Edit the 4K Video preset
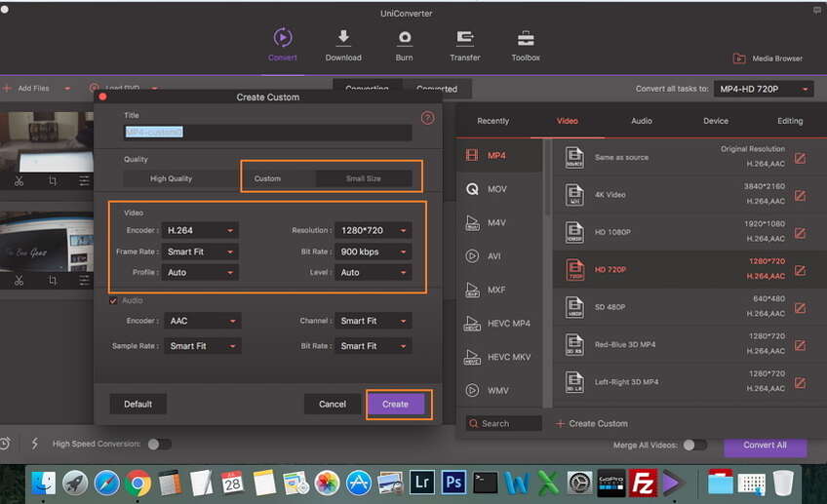This screenshot has width=827, height=504. 800,196
